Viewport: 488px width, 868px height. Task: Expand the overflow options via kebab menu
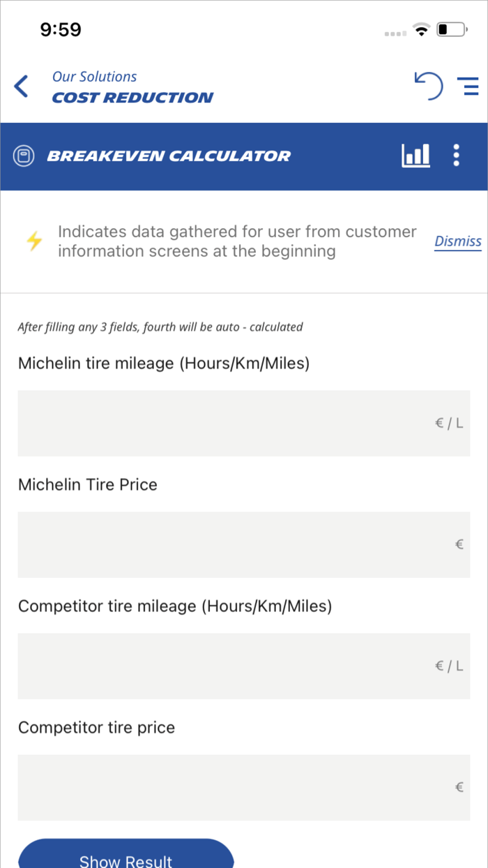tap(457, 155)
